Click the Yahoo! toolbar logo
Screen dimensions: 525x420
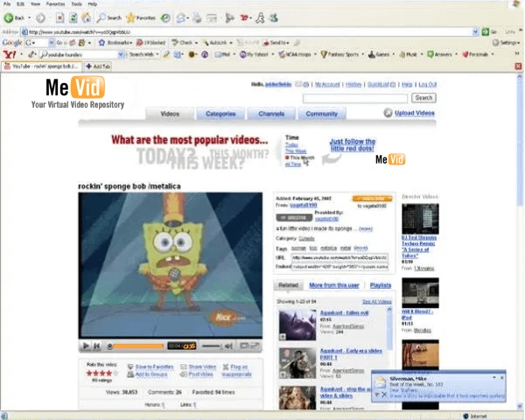pyautogui.click(x=10, y=54)
